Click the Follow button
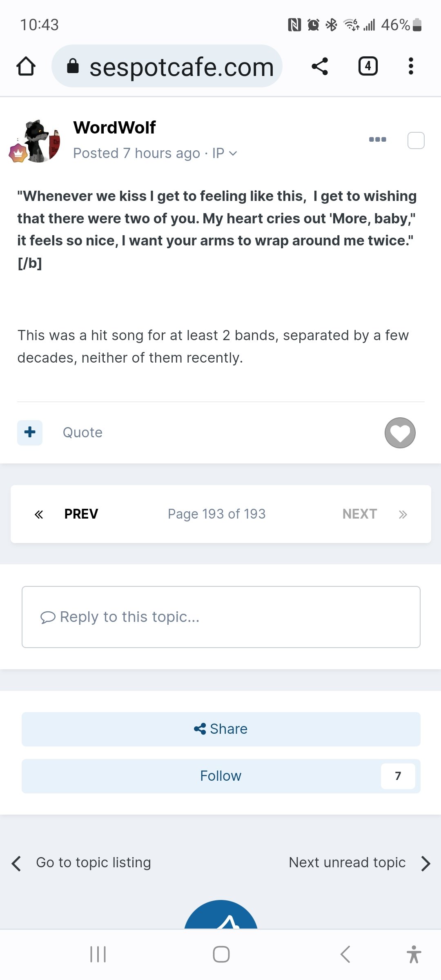 click(x=221, y=776)
